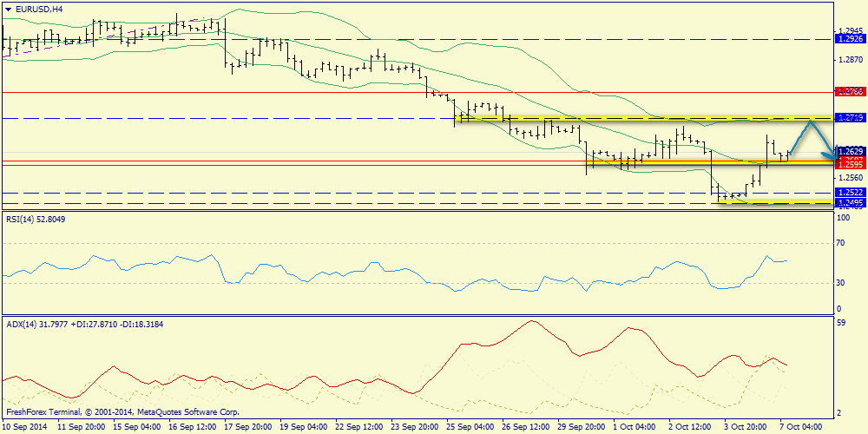Image resolution: width=868 pixels, height=434 pixels.
Task: Click the 1.2945 price scale value
Action: coord(852,30)
